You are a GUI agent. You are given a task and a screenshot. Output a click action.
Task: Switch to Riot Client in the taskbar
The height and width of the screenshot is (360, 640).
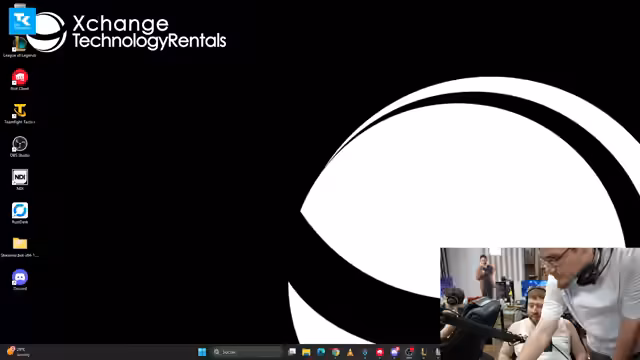tap(380, 352)
